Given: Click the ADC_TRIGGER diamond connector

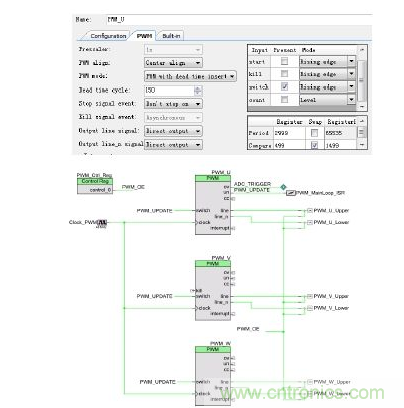Looking at the screenshot, I should [283, 187].
